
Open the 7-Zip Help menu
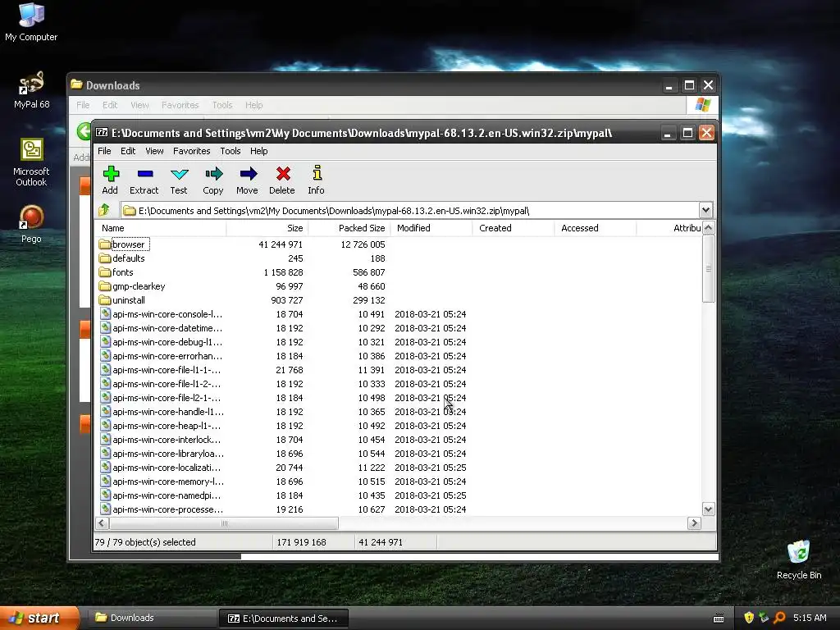258,151
